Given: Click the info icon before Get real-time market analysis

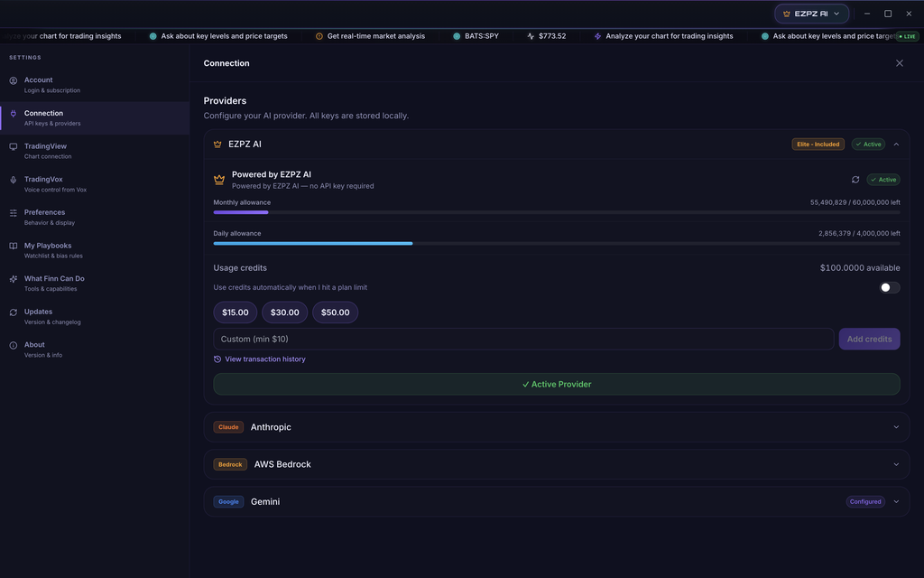Looking at the screenshot, I should click(319, 36).
